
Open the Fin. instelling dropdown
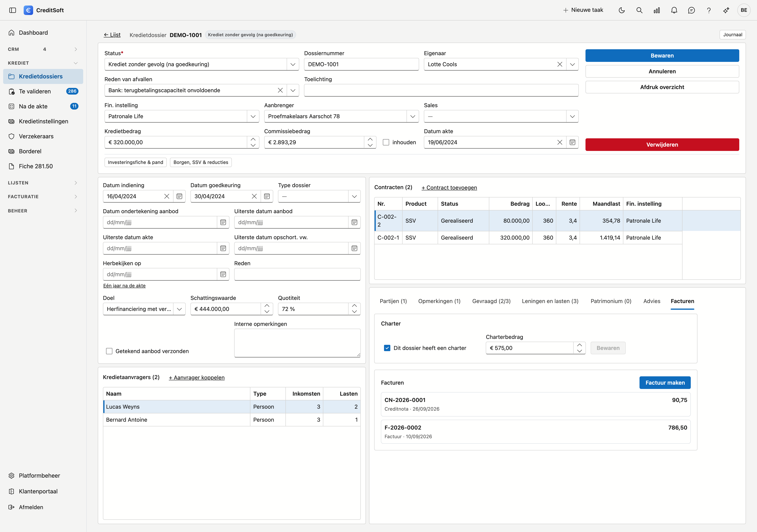[x=253, y=116]
